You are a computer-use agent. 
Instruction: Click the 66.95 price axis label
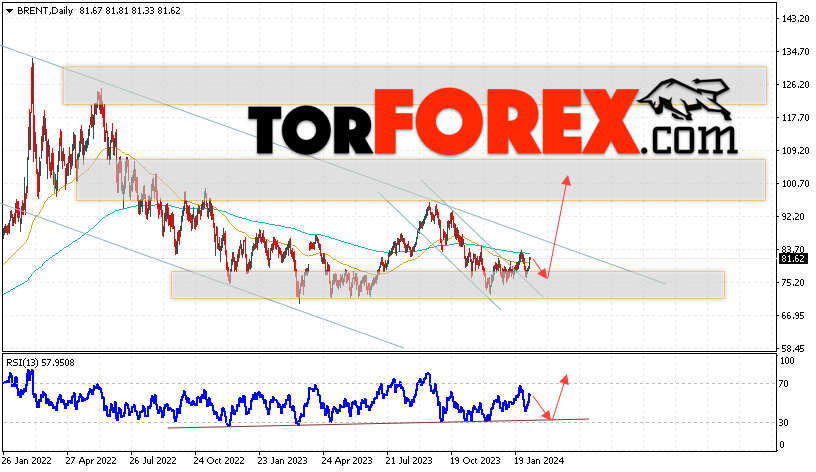click(x=794, y=316)
